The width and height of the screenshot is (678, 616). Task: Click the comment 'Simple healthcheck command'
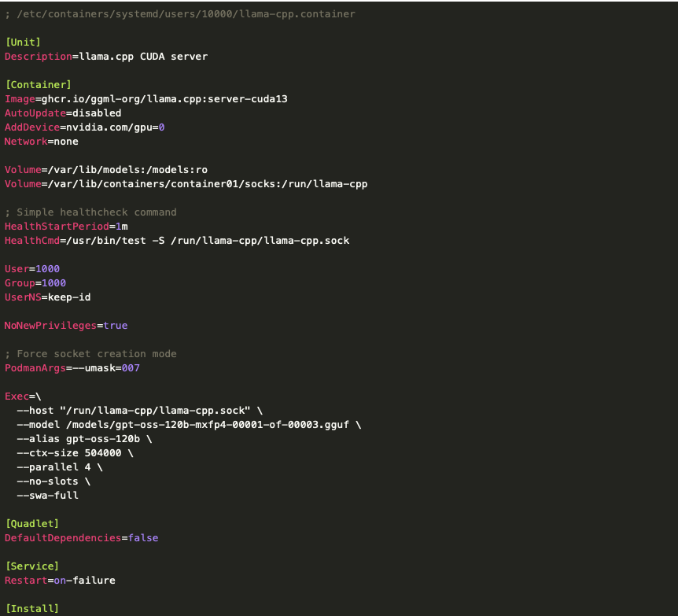97,212
